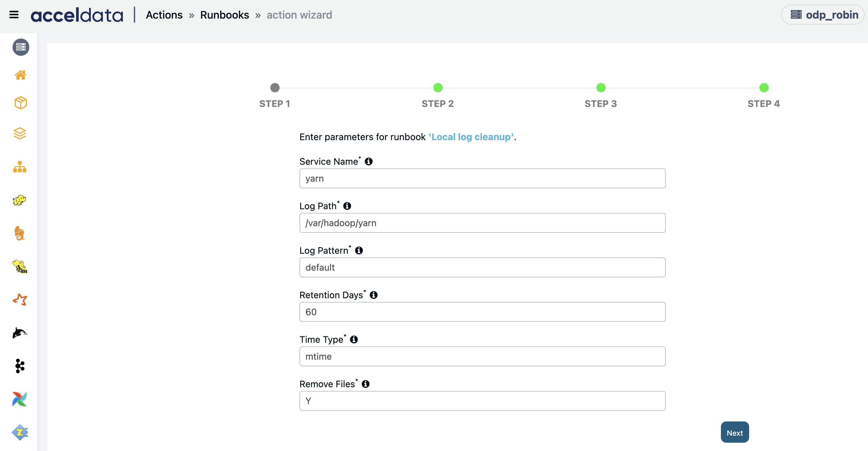
Task: Focus the Log Pattern field
Action: point(482,267)
